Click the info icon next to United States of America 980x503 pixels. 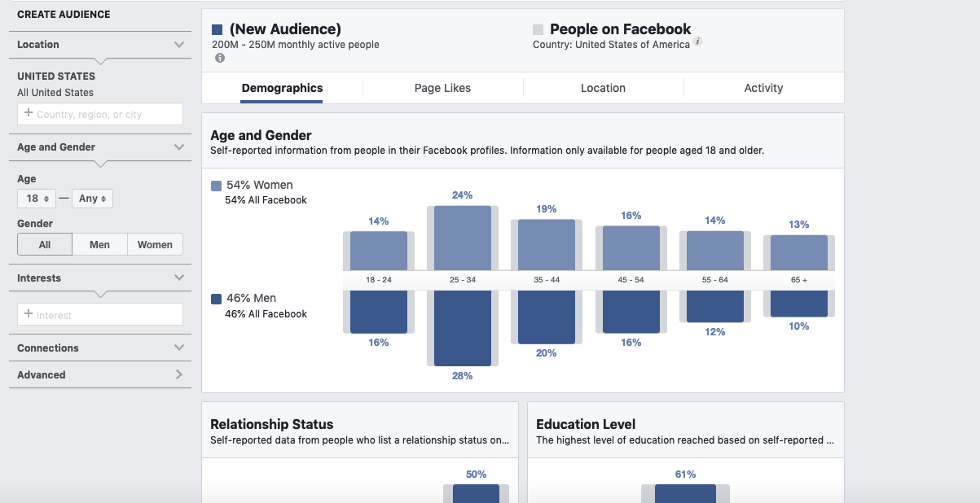(697, 42)
